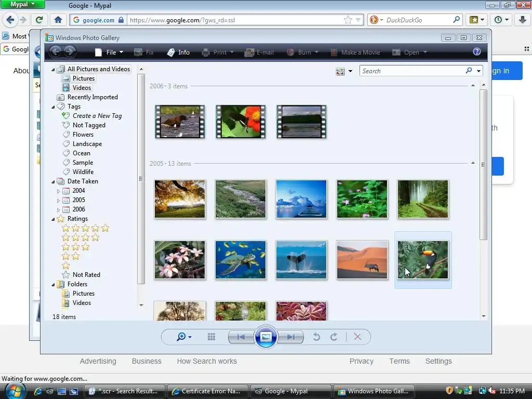Collapse the Folders node
Screen dimensions: 532x399
click(53, 285)
